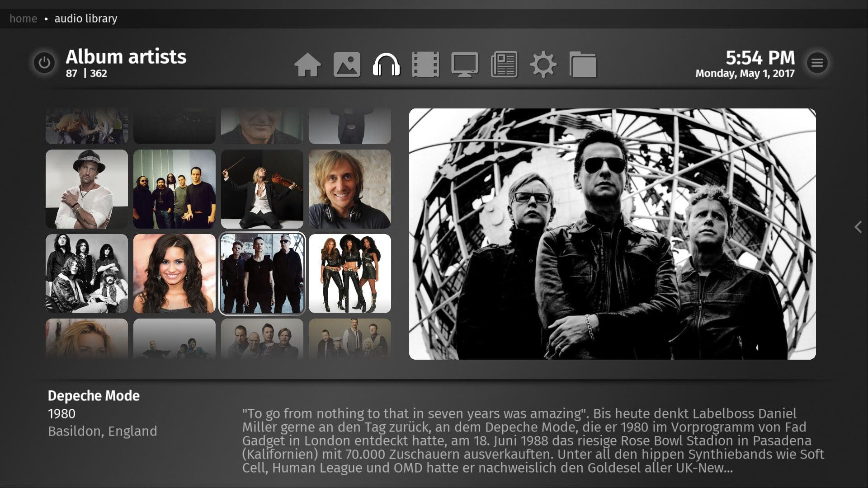
Task: Click the large Depeche Mode fanart image
Action: tap(613, 234)
